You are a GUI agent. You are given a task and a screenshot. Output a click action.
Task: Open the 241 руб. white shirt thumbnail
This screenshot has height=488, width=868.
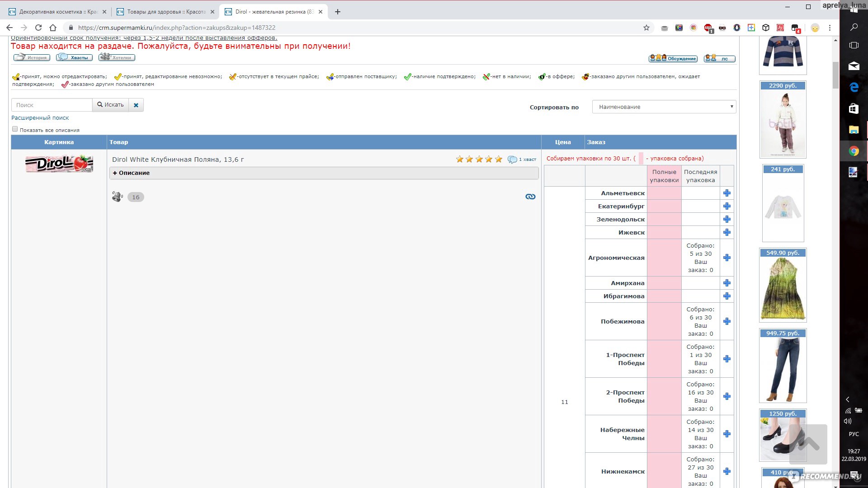point(783,203)
